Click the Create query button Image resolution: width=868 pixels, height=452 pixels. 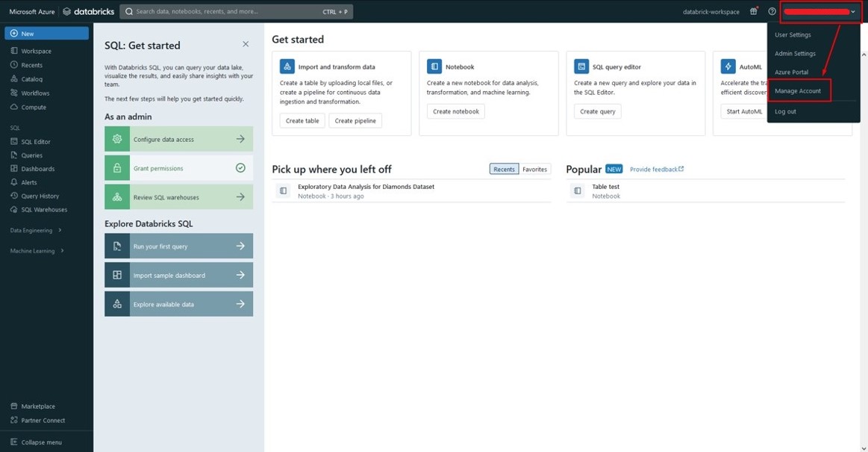[598, 111]
